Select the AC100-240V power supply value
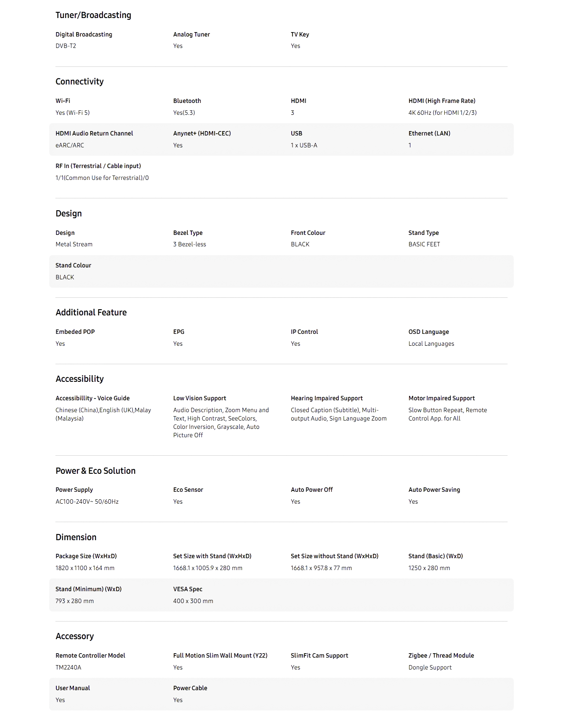 pyautogui.click(x=87, y=502)
